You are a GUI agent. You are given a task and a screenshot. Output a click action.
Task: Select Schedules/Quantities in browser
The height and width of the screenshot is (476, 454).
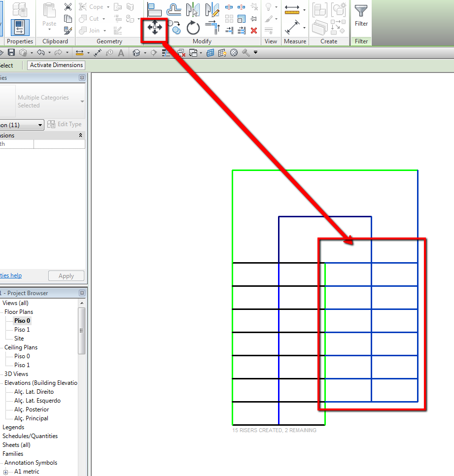pyautogui.click(x=30, y=436)
